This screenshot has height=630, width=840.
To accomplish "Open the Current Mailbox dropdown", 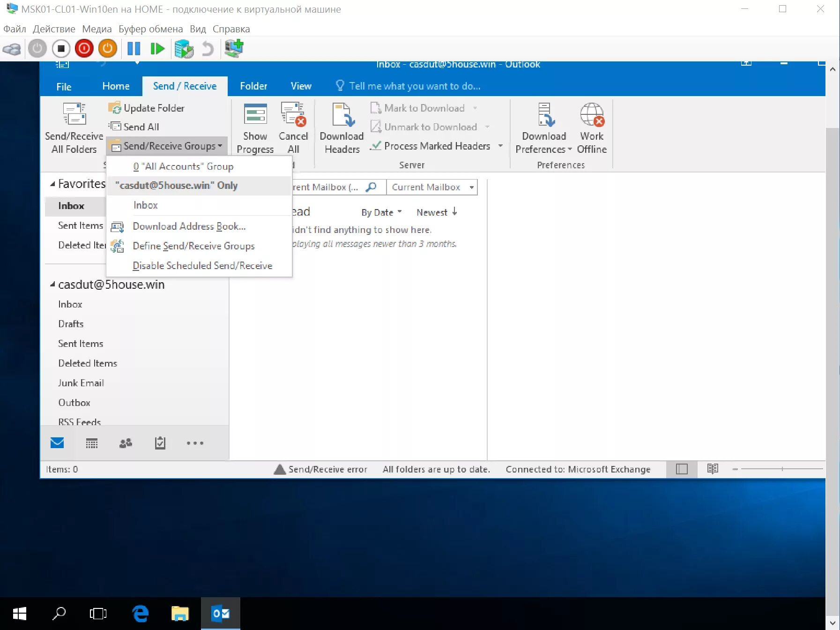I will click(431, 187).
